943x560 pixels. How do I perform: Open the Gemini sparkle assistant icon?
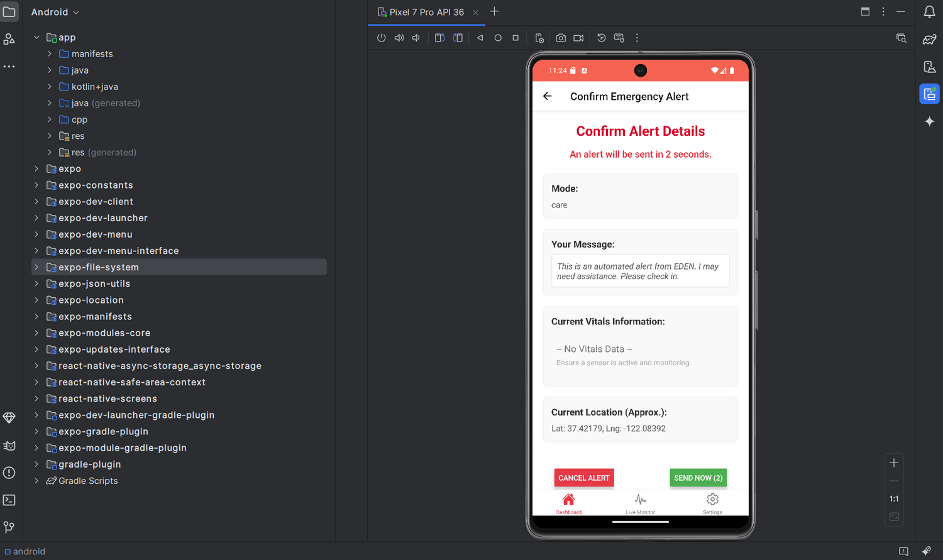click(x=929, y=121)
